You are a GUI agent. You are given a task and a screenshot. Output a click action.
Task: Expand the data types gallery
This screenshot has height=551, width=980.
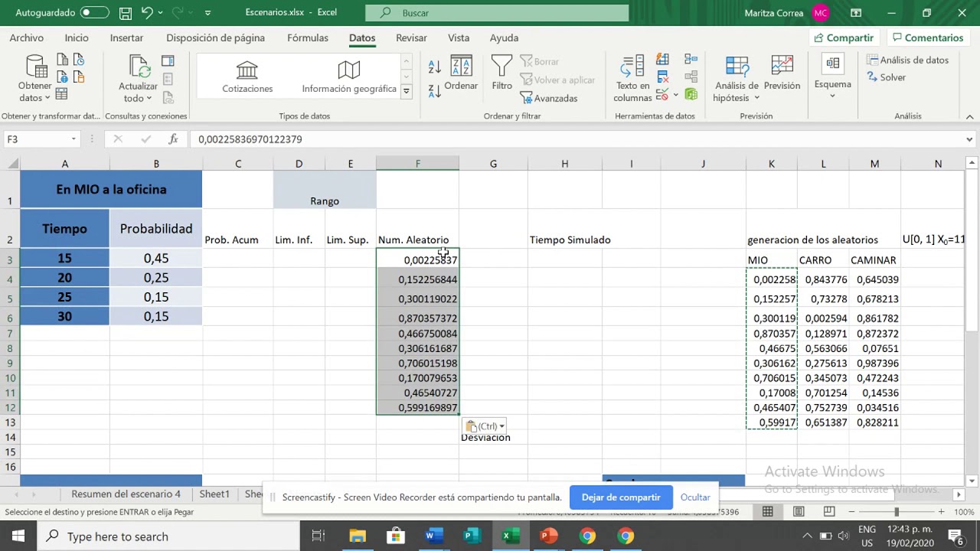[407, 92]
